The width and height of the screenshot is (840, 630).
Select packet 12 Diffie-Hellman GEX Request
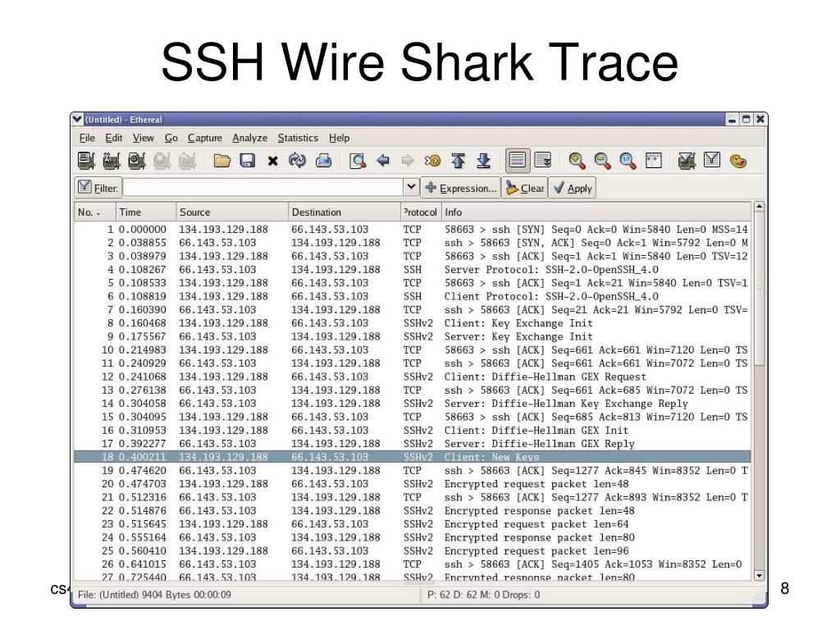coord(412,377)
